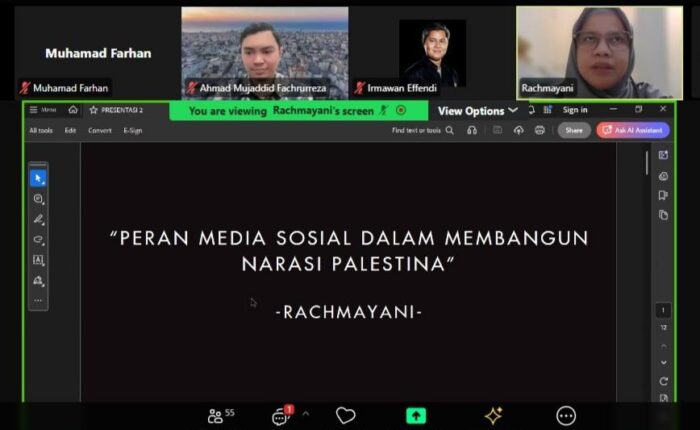The height and width of the screenshot is (430, 700).
Task: Open the All tools menu
Action: pyautogui.click(x=41, y=130)
